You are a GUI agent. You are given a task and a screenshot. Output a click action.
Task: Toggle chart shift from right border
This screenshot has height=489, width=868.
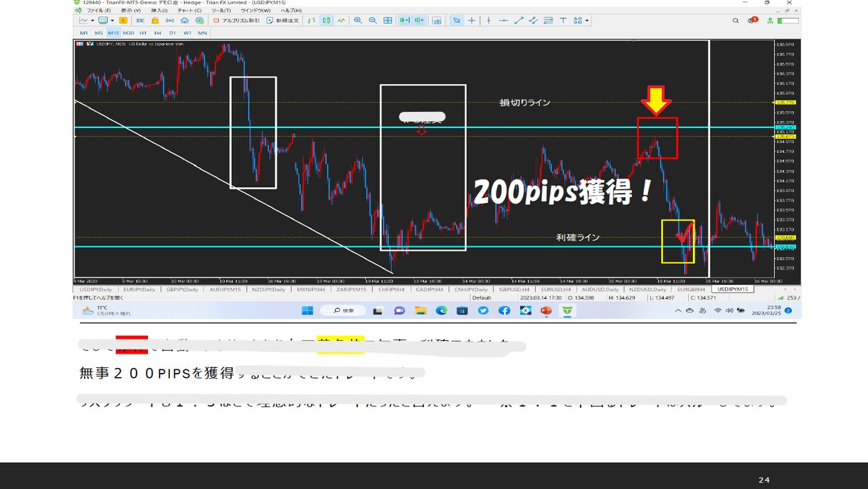click(420, 21)
